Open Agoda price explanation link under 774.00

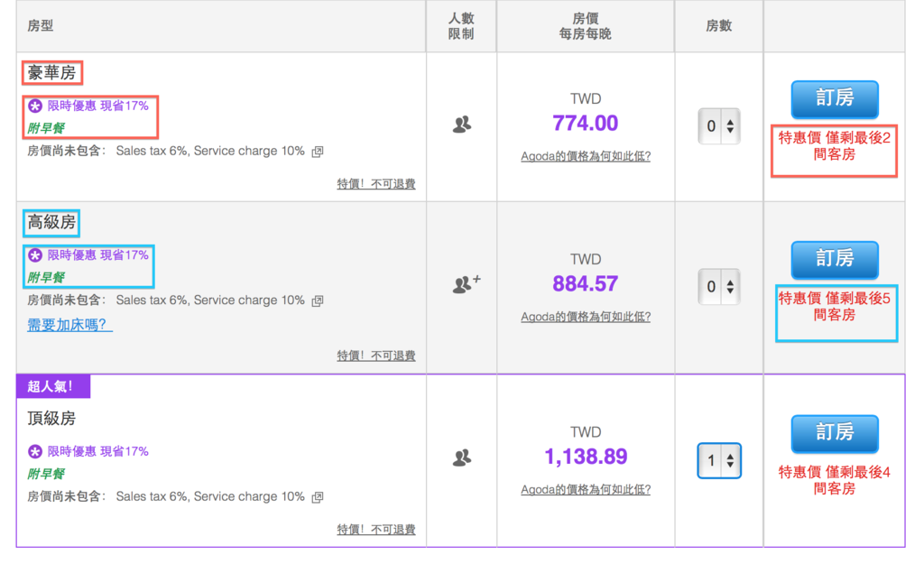click(586, 156)
